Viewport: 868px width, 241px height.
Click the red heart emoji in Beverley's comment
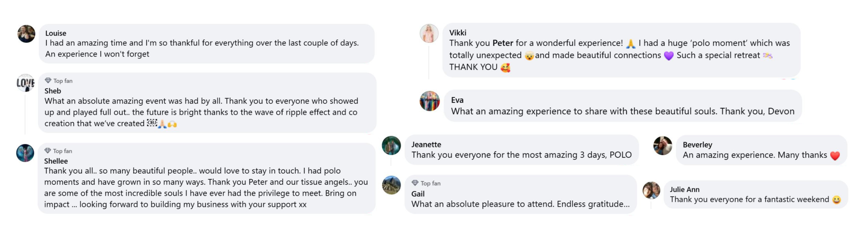tap(835, 156)
